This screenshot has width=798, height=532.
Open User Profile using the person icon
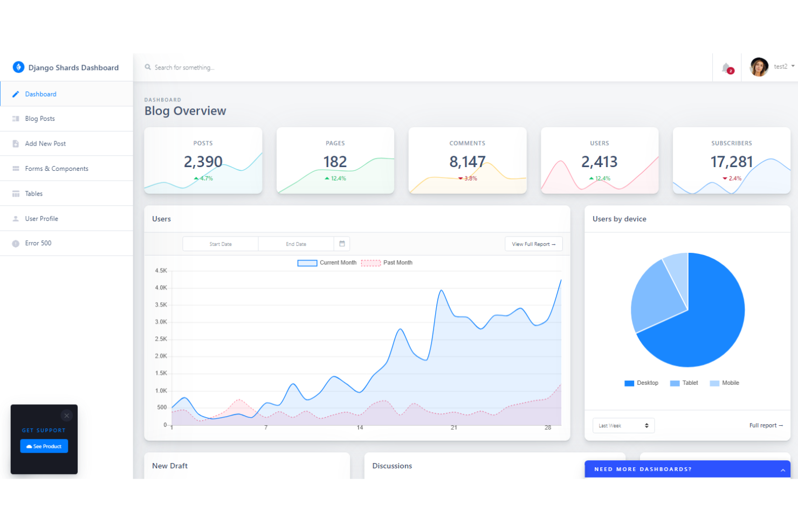pos(16,218)
